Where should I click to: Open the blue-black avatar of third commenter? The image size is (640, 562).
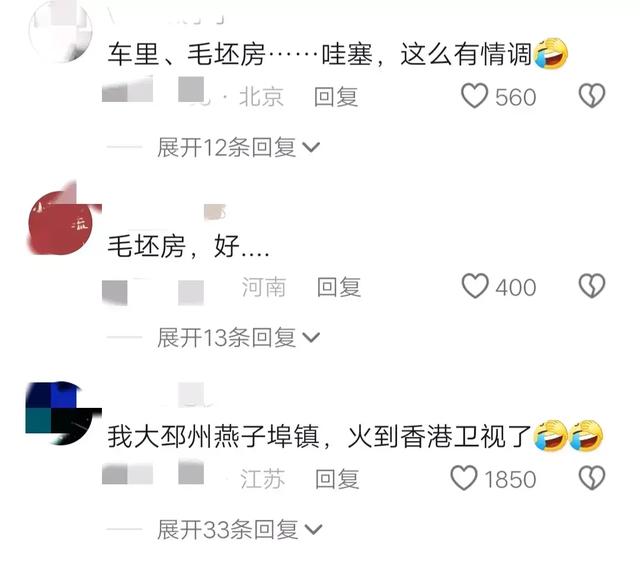click(x=63, y=413)
